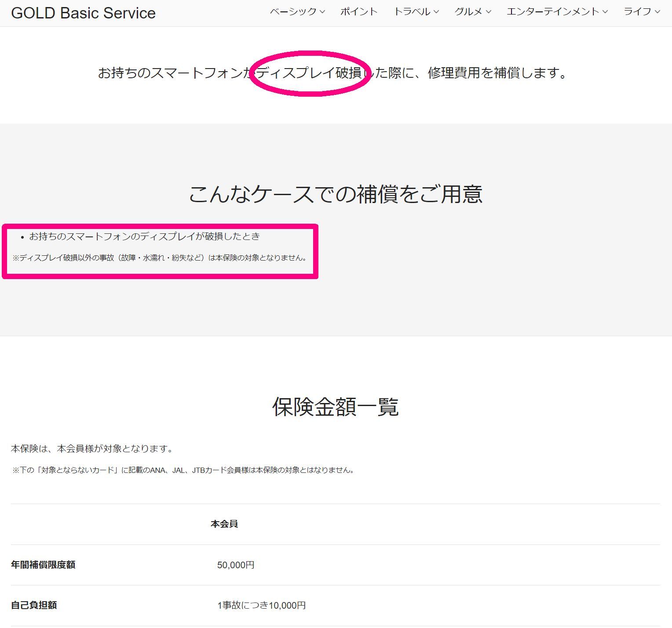Screen dimensions: 672x628
Task: Click the 50,000円 table value
Action: point(236,565)
